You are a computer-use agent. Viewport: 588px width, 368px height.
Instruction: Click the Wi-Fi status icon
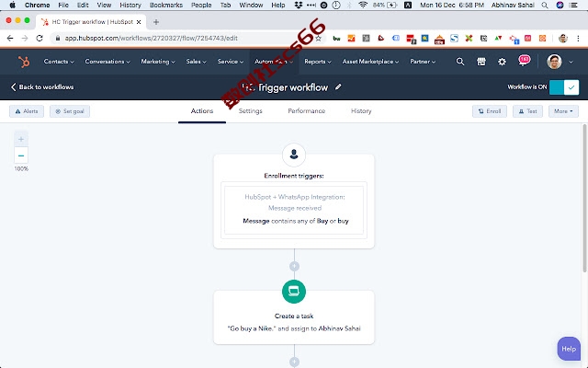363,5
